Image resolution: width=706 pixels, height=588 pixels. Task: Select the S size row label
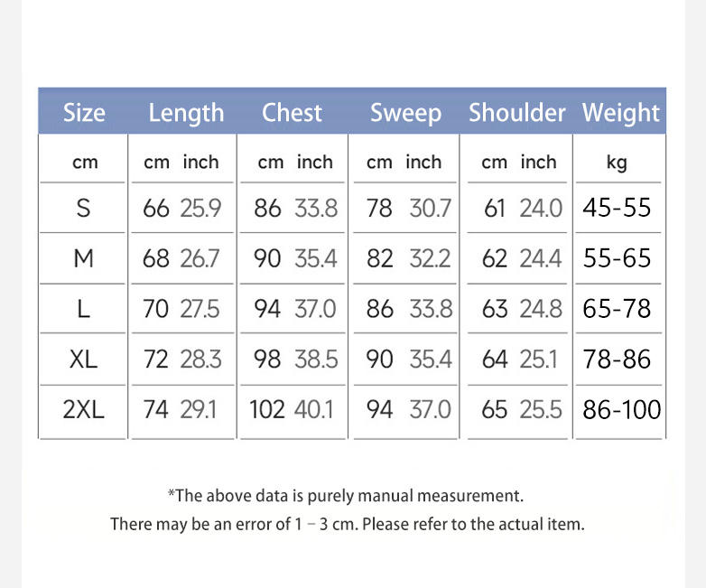click(x=83, y=208)
